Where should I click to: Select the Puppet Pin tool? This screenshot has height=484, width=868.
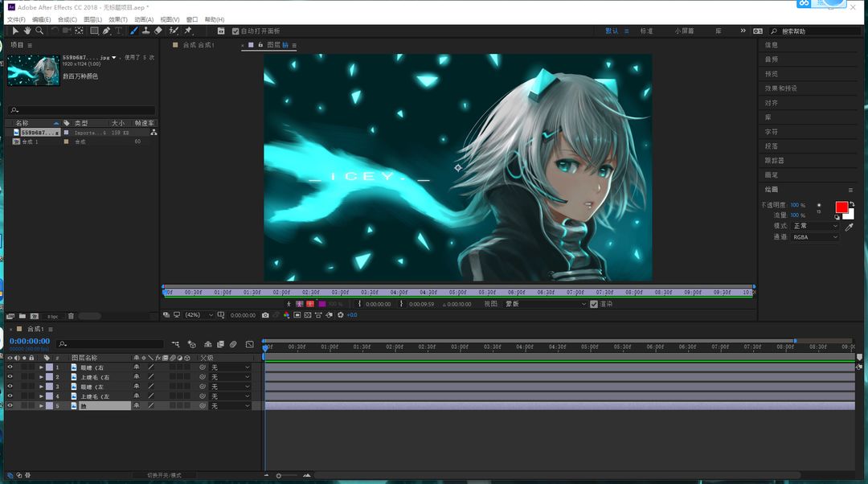(188, 31)
